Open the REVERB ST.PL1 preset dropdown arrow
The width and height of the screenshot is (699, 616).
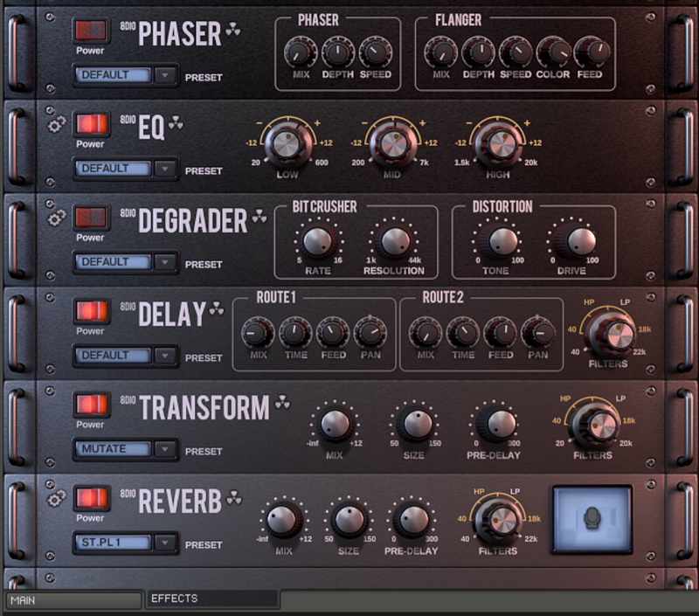tap(165, 543)
